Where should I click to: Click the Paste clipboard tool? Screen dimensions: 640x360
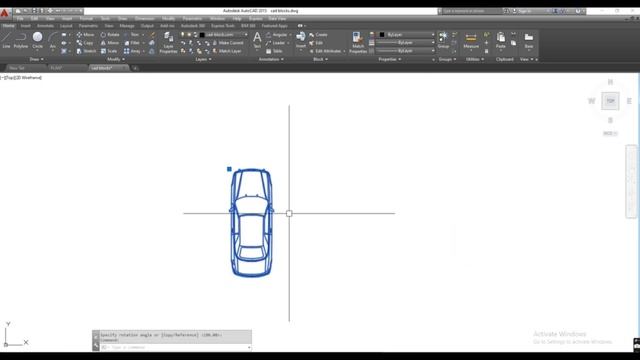coord(501,41)
